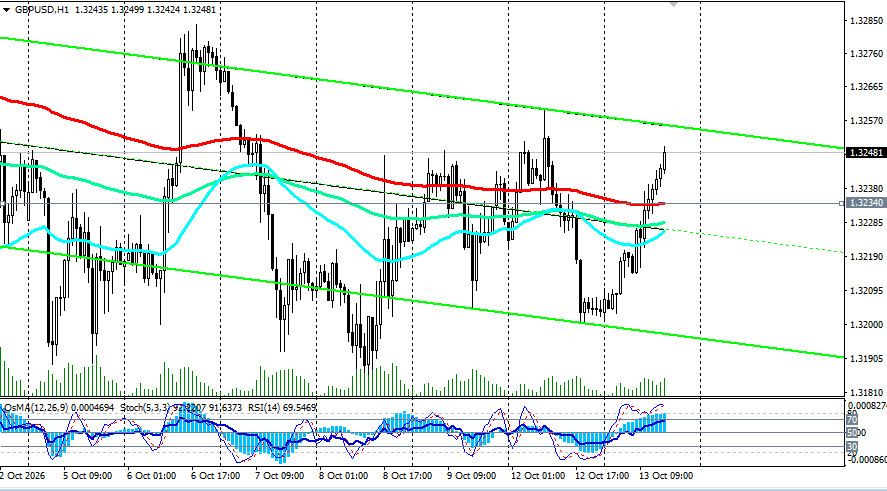The width and height of the screenshot is (887, 491).
Task: Click the 0.0008274 indicator scale value
Action: [867, 406]
